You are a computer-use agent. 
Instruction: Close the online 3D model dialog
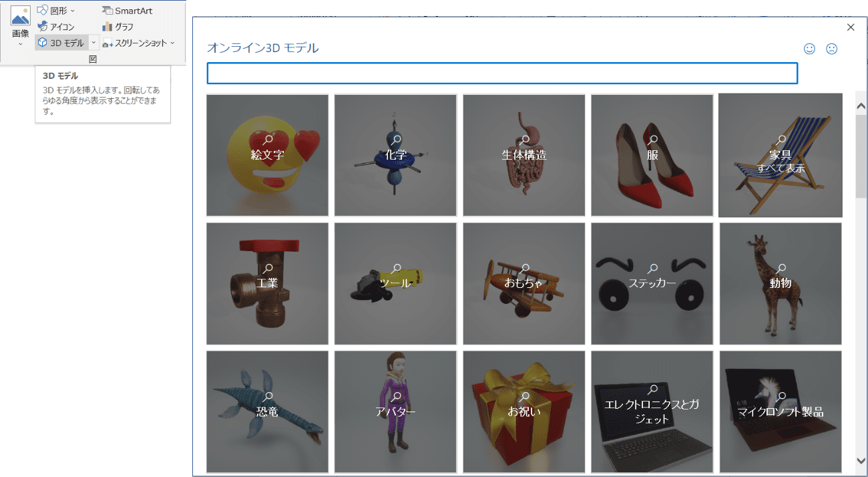(x=851, y=27)
